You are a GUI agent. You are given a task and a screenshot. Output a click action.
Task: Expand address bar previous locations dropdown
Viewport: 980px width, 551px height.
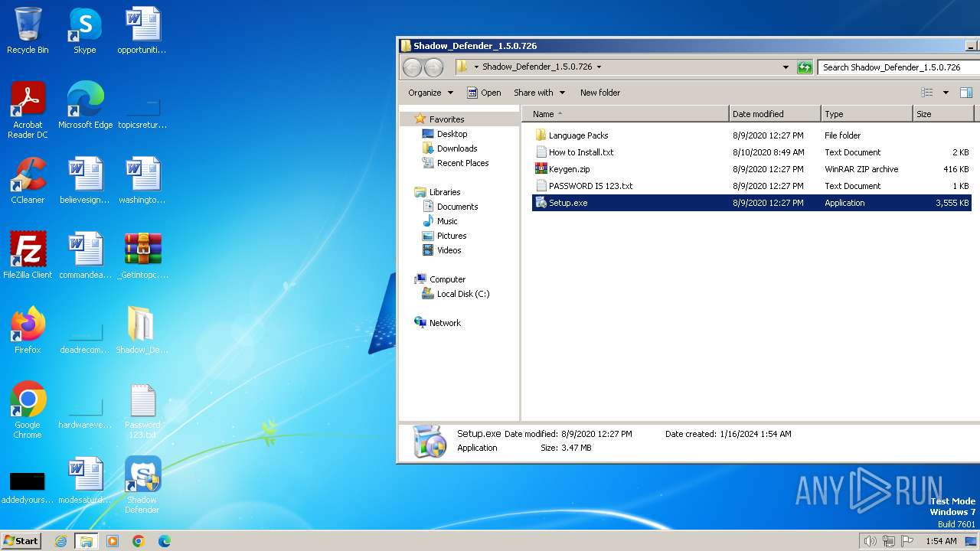tap(786, 67)
